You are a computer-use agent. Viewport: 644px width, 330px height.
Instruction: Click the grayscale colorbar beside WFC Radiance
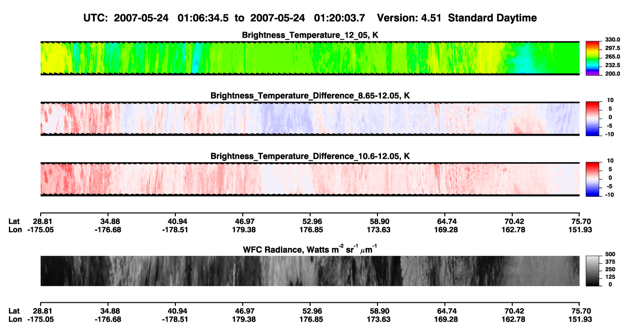(593, 271)
